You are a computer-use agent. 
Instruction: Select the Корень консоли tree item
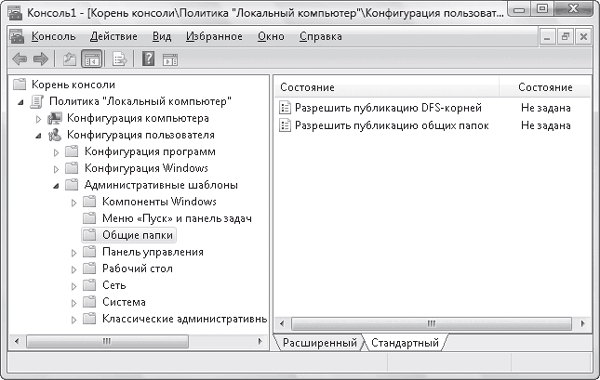(x=73, y=84)
